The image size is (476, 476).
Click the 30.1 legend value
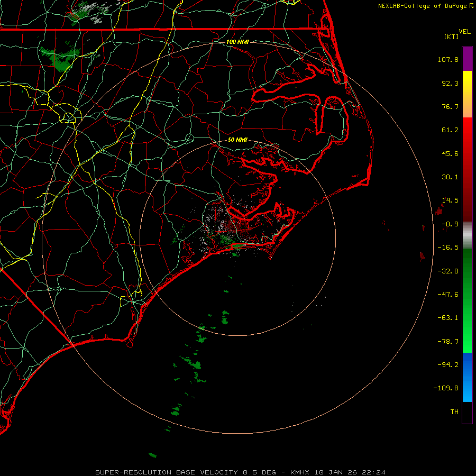point(450,177)
